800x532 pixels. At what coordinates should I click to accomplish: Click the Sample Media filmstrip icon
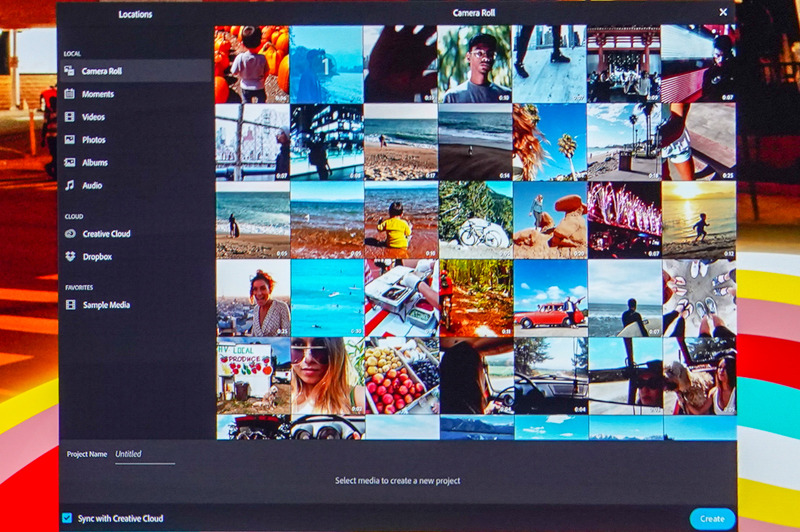pyautogui.click(x=70, y=305)
